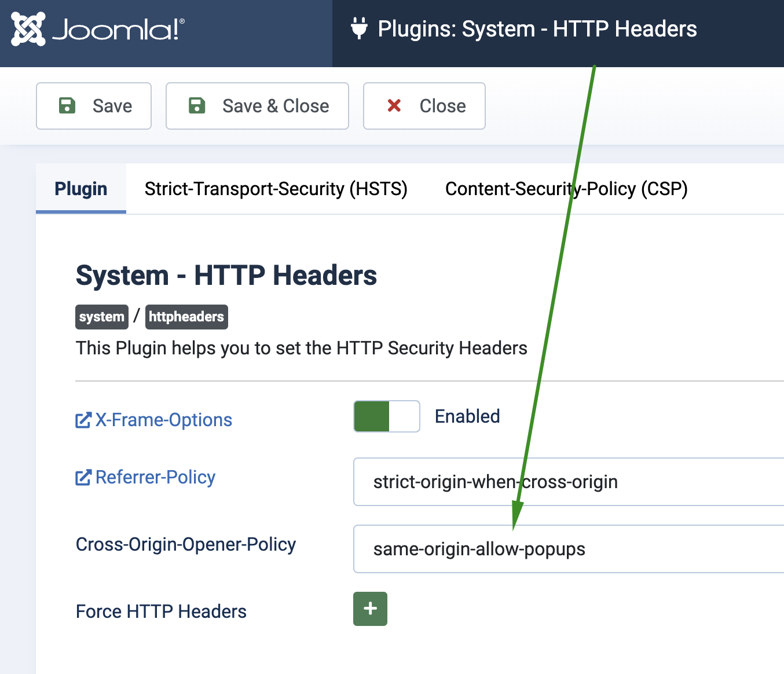The image size is (784, 674).
Task: Click the 'System - HTTP Headers' heading
Action: [x=226, y=275]
